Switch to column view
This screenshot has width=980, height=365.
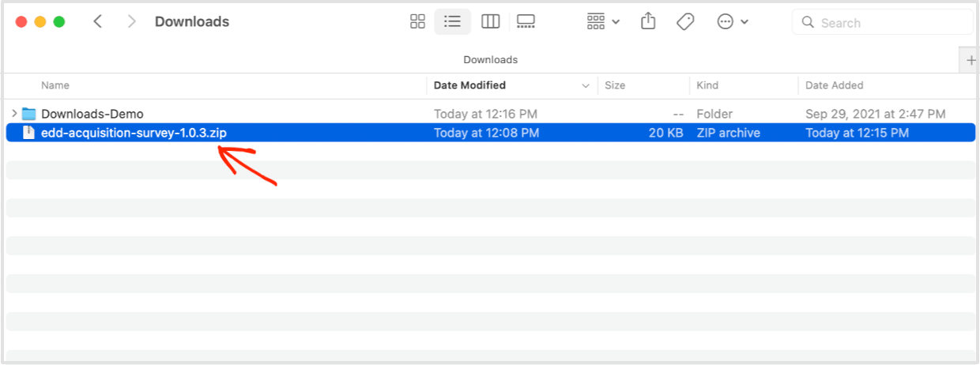tap(491, 22)
